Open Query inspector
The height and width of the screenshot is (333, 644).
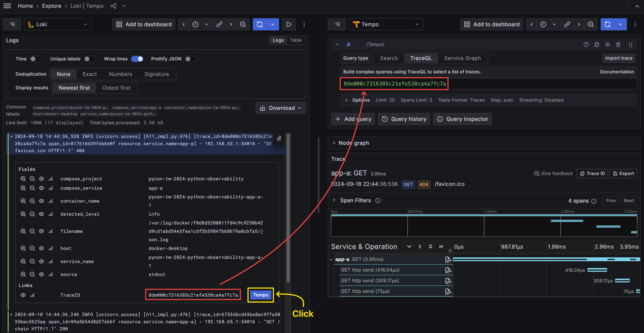[462, 119]
